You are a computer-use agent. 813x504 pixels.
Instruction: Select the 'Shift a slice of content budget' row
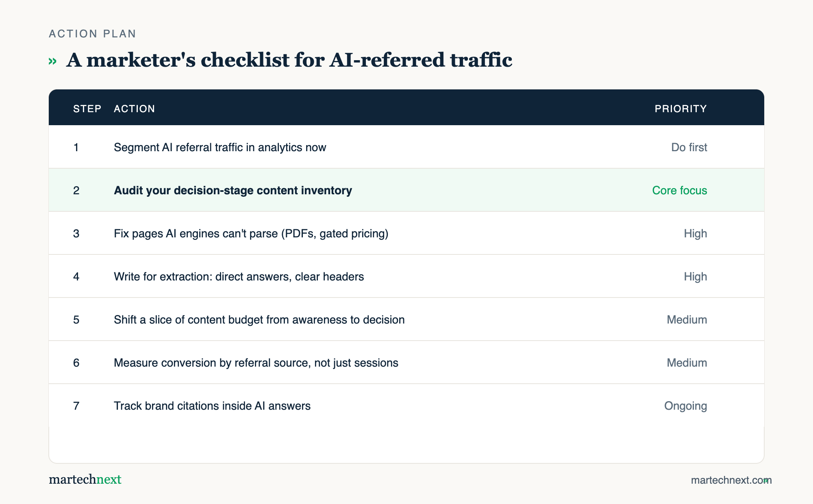(x=406, y=319)
